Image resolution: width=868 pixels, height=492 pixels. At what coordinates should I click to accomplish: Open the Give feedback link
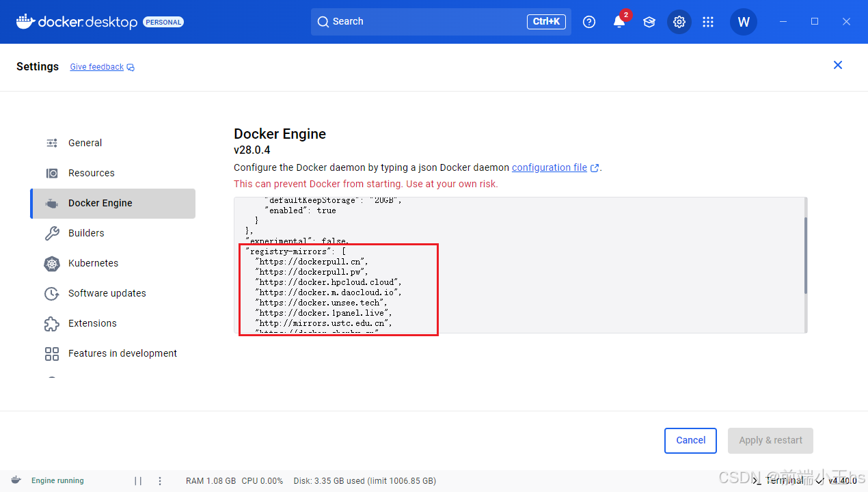tap(96, 67)
